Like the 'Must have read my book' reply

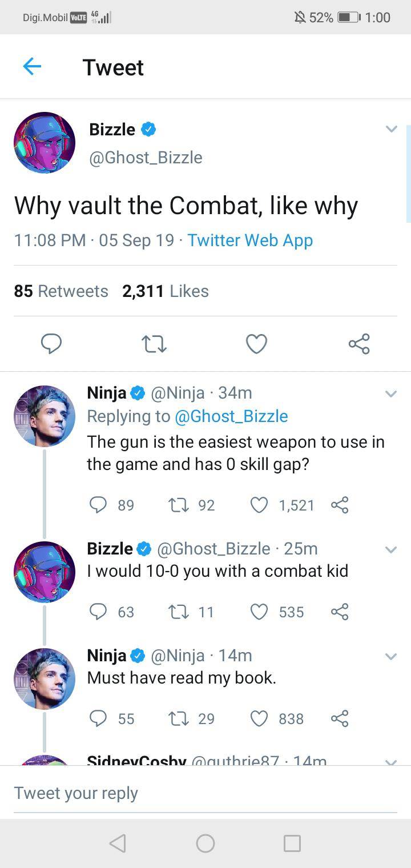260,719
